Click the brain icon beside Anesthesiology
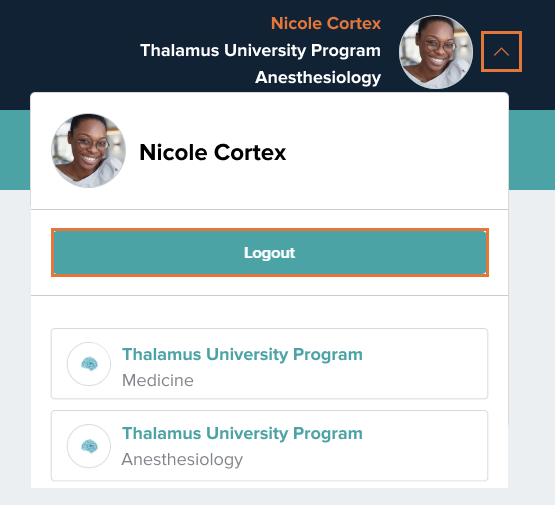This screenshot has width=555, height=505. pos(89,446)
